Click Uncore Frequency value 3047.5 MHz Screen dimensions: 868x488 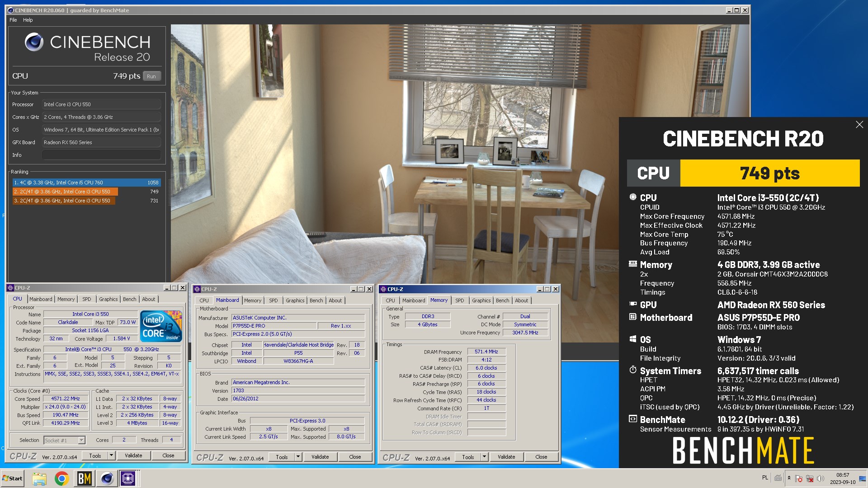point(525,333)
